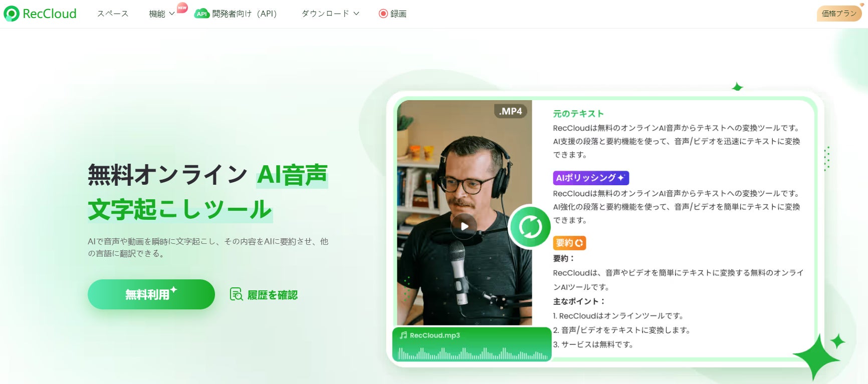This screenshot has width=868, height=384.
Task: Open the 録画 menu item
Action: click(398, 14)
